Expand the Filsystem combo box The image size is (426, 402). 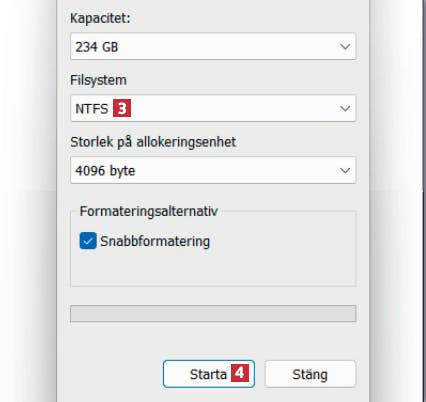click(213, 108)
